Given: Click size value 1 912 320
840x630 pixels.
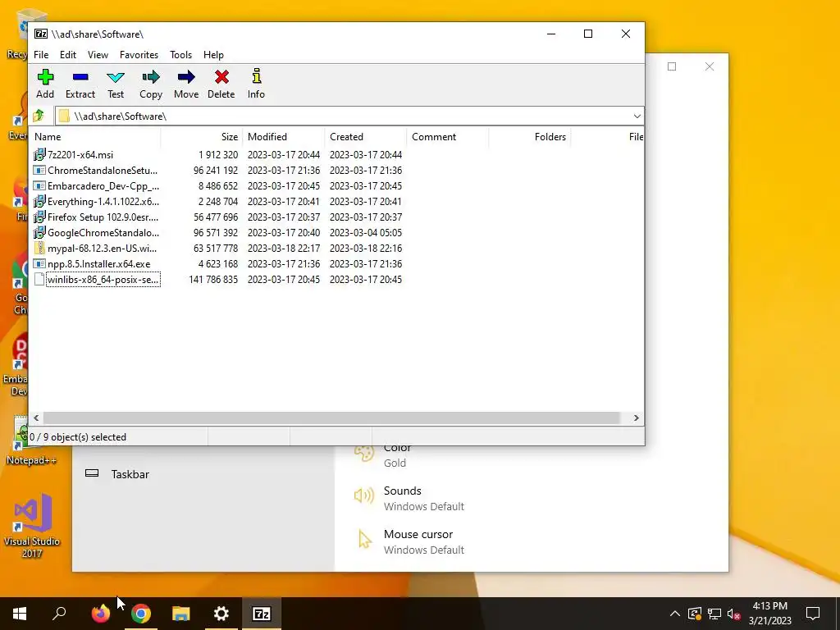Looking at the screenshot, I should (x=218, y=155).
